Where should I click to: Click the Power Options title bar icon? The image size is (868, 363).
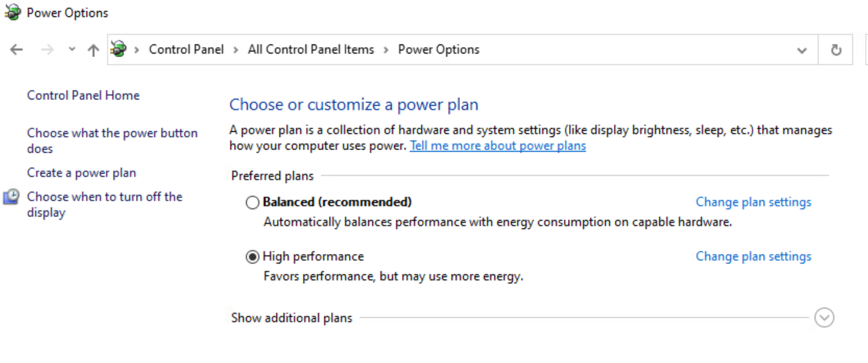click(x=13, y=12)
